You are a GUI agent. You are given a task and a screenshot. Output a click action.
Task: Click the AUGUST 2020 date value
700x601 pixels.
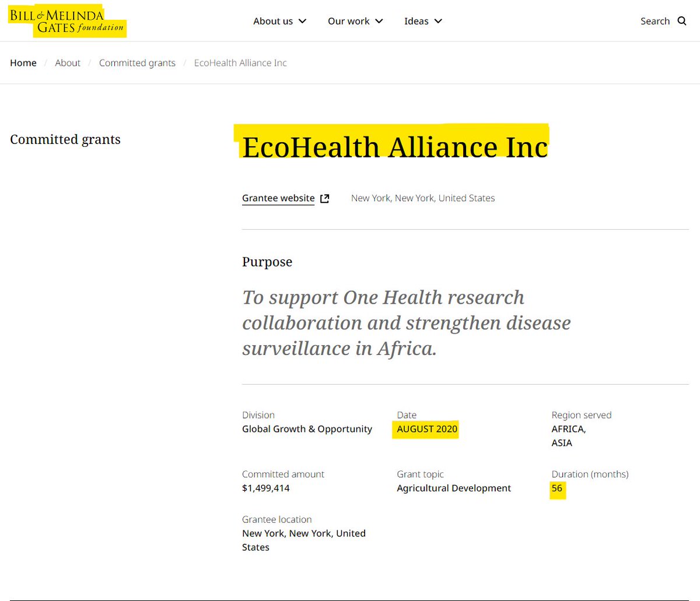(427, 429)
